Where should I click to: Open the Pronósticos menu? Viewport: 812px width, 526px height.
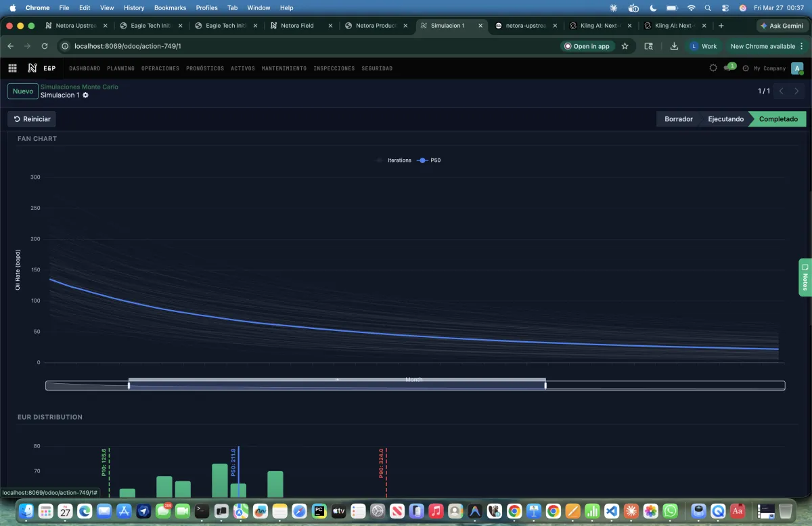(x=204, y=68)
